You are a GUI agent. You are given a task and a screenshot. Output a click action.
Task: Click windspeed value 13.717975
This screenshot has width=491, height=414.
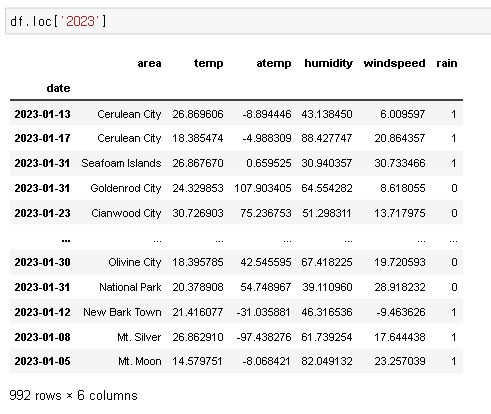(x=400, y=213)
